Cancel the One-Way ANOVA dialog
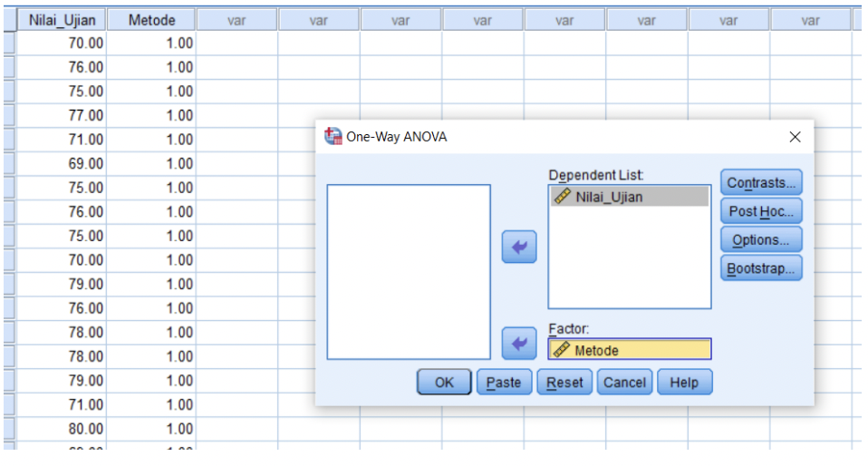The height and width of the screenshot is (466, 868). pyautogui.click(x=624, y=383)
